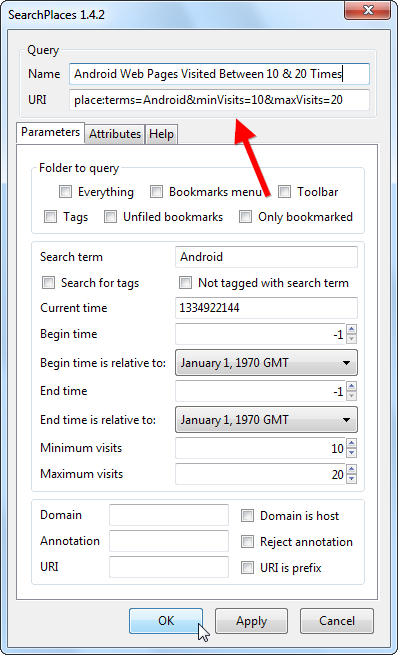The width and height of the screenshot is (398, 655).
Task: Toggle URI is prefix checkbox
Action: coord(247,567)
